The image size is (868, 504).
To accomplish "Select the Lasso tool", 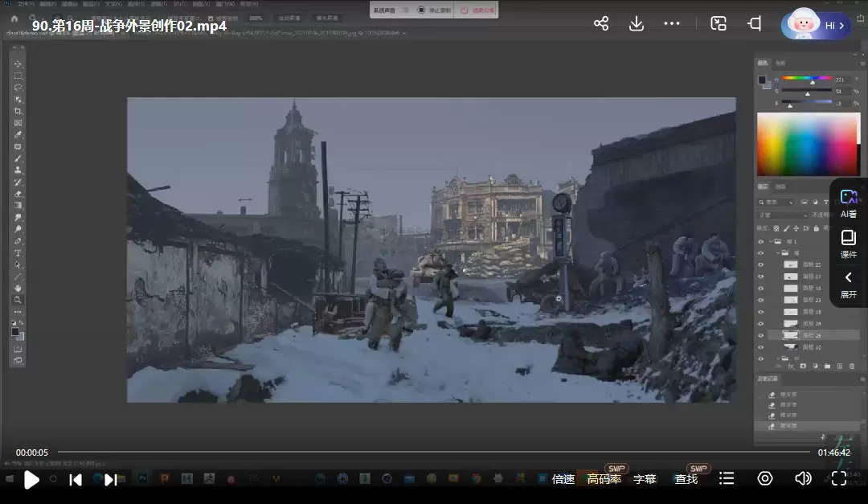I will coord(18,88).
